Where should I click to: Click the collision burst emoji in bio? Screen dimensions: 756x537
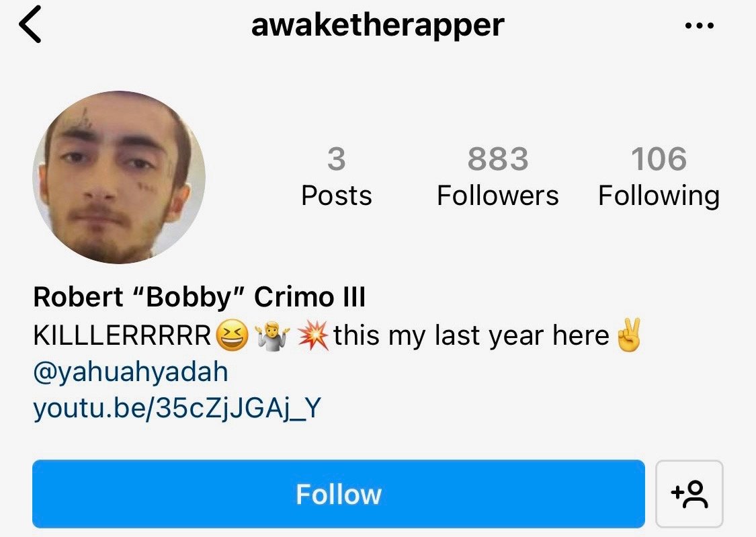click(x=313, y=335)
